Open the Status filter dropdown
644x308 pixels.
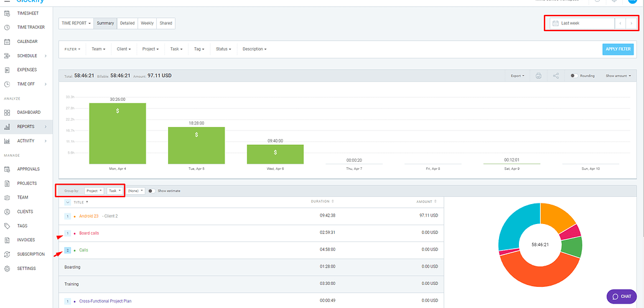(223, 49)
